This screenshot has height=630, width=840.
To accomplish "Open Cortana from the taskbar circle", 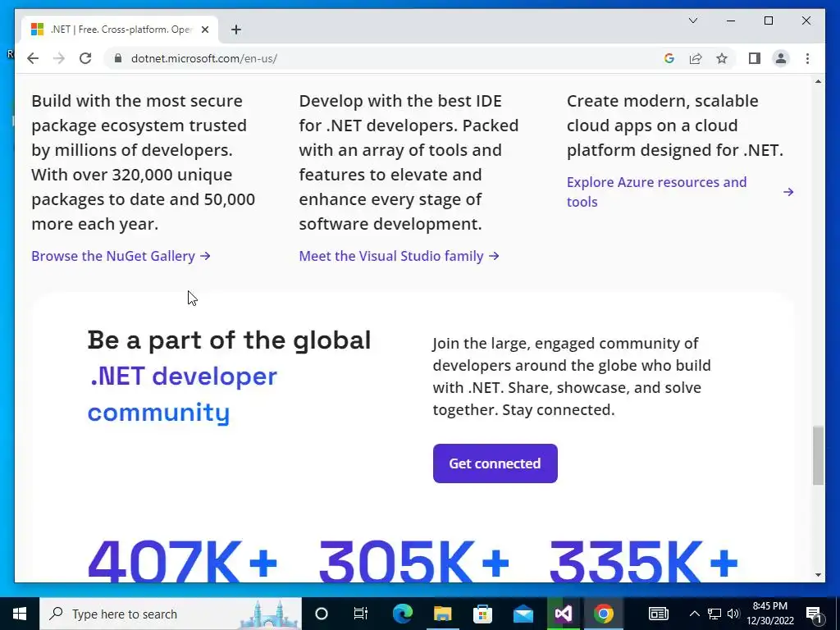I will pyautogui.click(x=322, y=614).
